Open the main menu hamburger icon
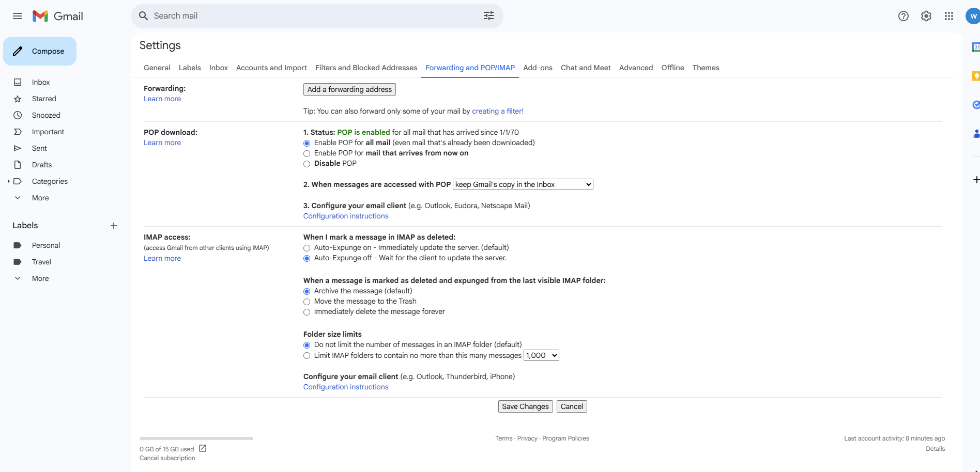Screen dimensions: 980x472 tap(18, 16)
